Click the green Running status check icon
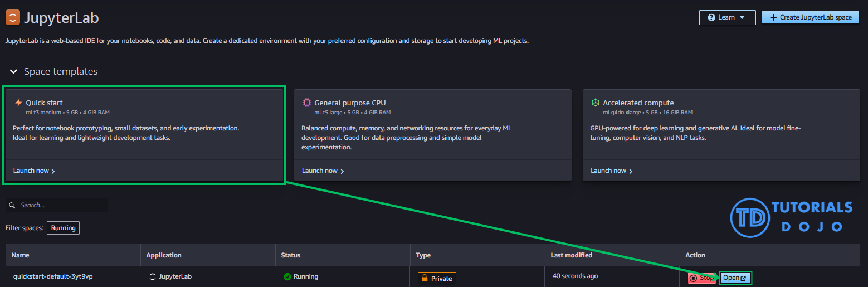The width and height of the screenshot is (868, 287). tap(287, 276)
